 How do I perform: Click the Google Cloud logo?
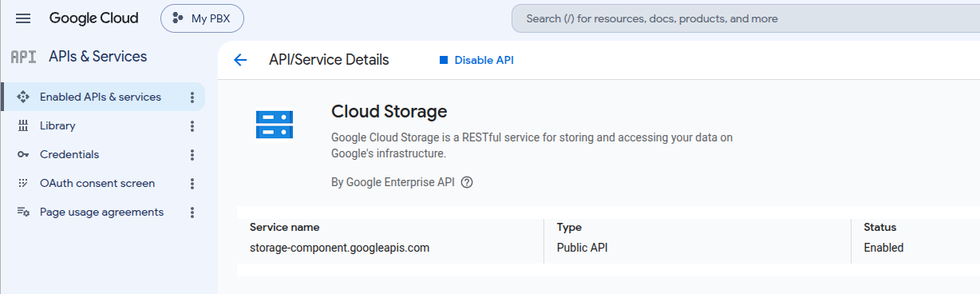93,18
